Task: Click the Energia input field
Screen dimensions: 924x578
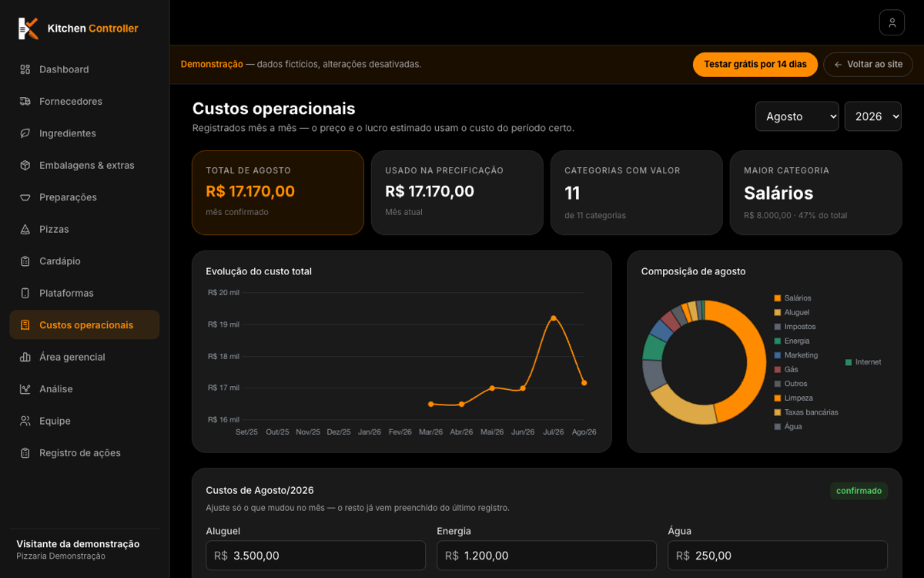Action: click(x=547, y=556)
